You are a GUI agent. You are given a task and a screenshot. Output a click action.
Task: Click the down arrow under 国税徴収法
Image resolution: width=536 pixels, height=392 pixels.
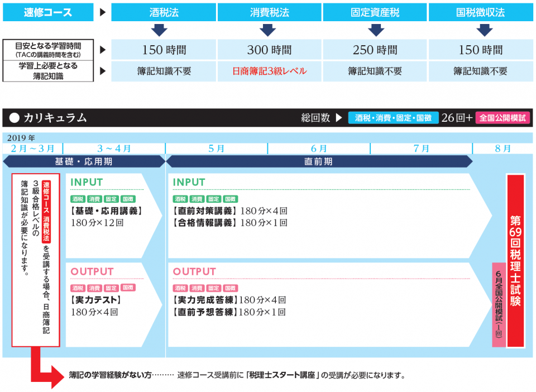pyautogui.click(x=481, y=30)
